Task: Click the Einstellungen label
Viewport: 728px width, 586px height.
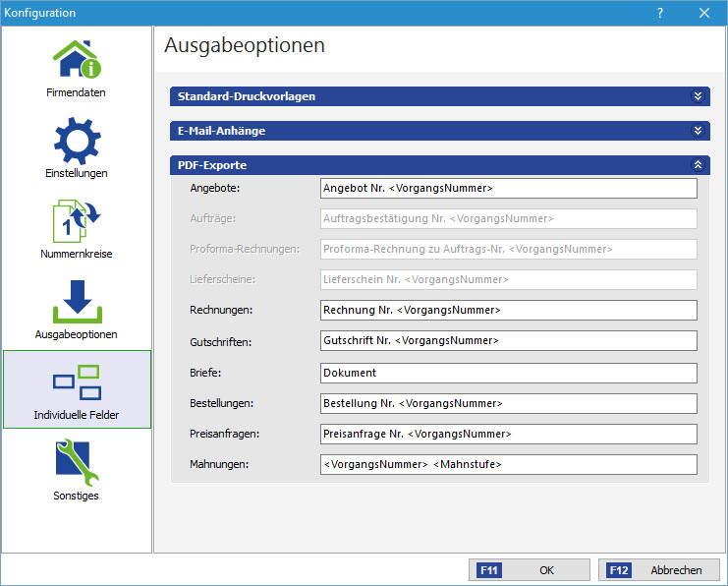Action: point(77,173)
